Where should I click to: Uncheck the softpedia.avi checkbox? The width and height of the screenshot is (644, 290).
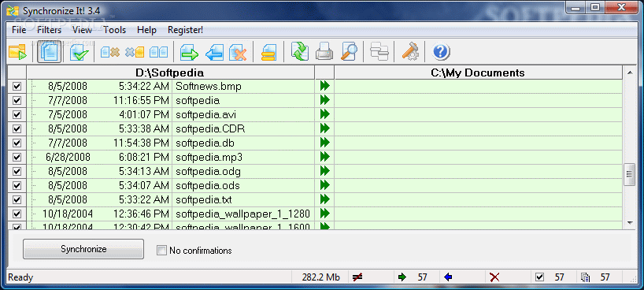tap(17, 114)
